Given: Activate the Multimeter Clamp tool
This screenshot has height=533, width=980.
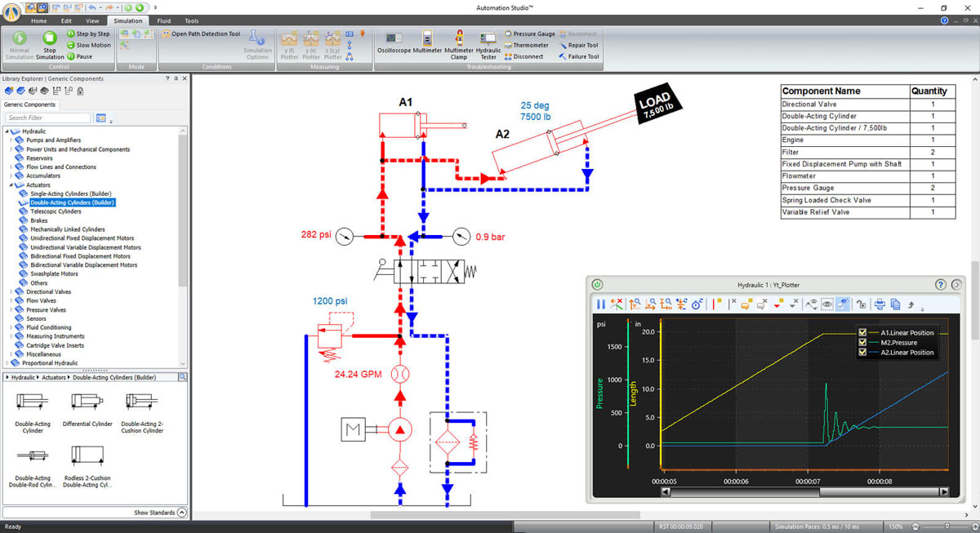Looking at the screenshot, I should click(458, 41).
